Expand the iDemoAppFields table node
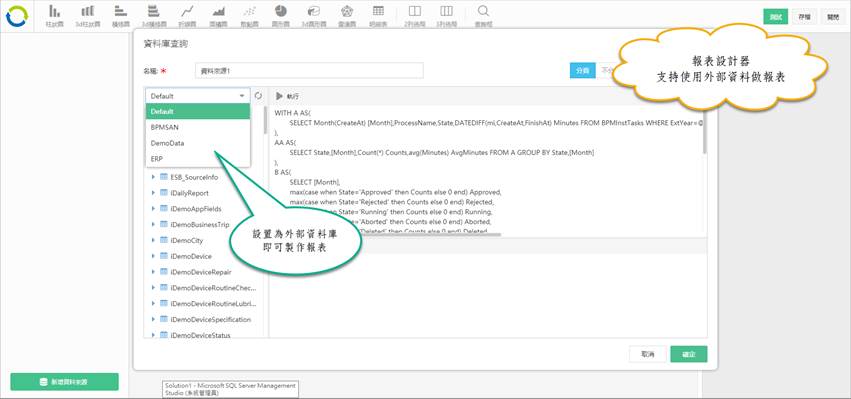 point(154,208)
